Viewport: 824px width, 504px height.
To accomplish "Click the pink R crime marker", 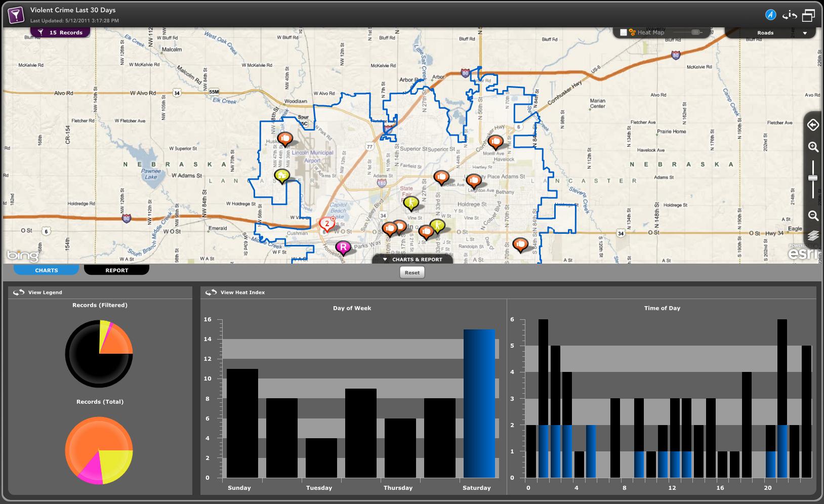I will pyautogui.click(x=343, y=247).
